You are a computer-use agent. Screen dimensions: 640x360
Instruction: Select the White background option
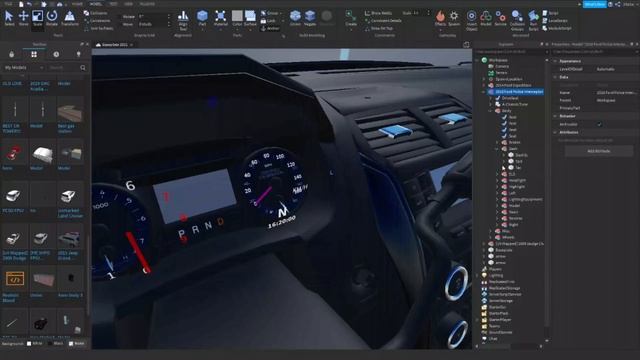34,344
